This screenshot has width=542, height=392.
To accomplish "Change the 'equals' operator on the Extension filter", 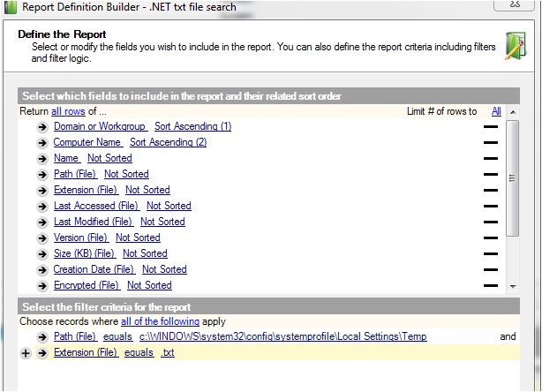I will 139,352.
